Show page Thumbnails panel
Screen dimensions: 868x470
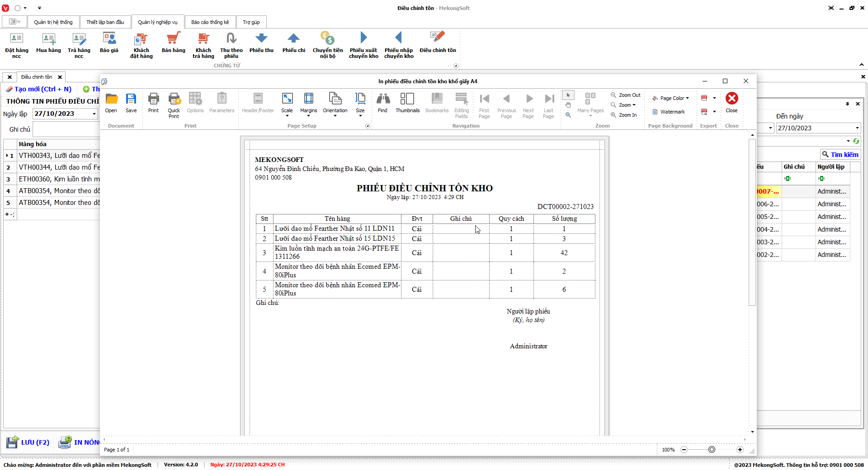point(407,103)
